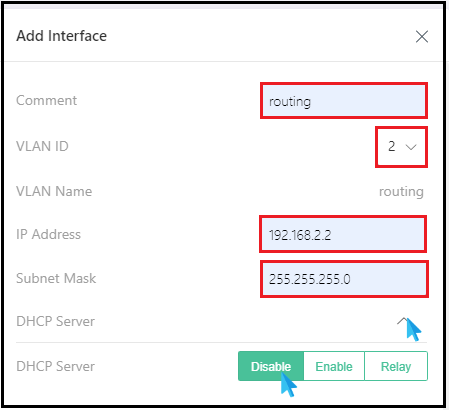The image size is (449, 410).
Task: Switch DHCP Server to Enable
Action: (334, 366)
